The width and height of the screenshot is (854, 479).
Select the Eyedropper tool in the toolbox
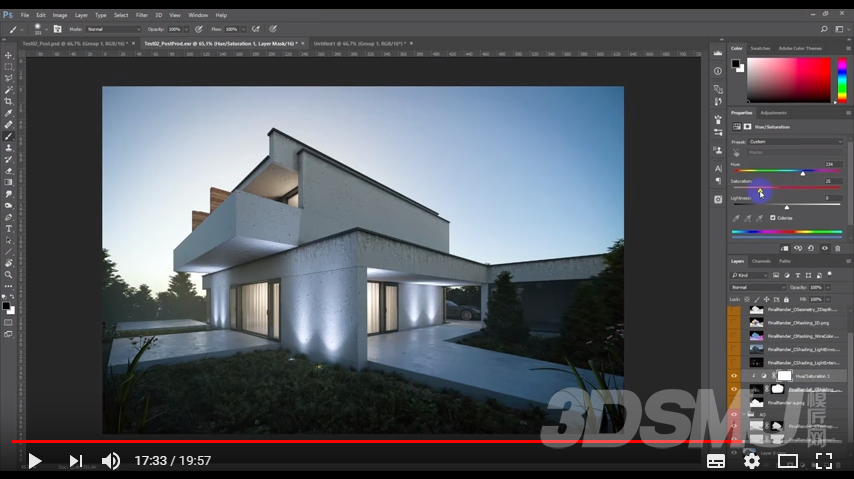8,113
